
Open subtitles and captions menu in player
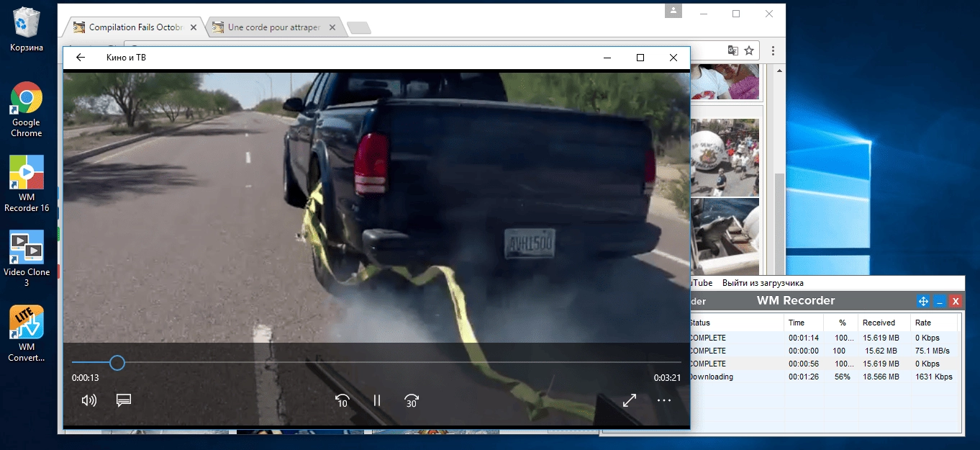pyautogui.click(x=124, y=400)
